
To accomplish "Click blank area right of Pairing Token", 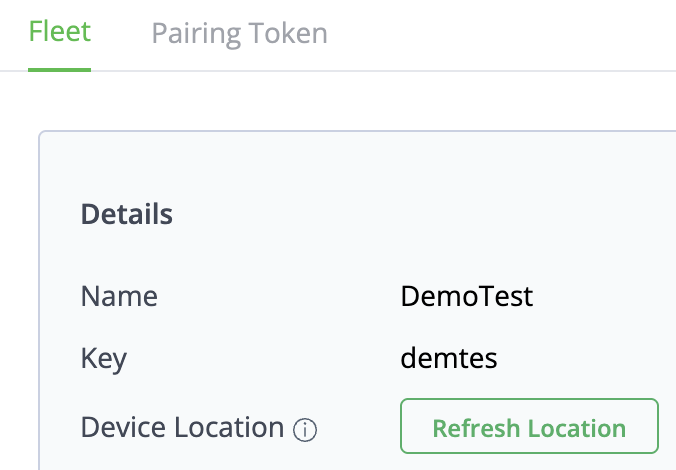I will click(x=500, y=33).
